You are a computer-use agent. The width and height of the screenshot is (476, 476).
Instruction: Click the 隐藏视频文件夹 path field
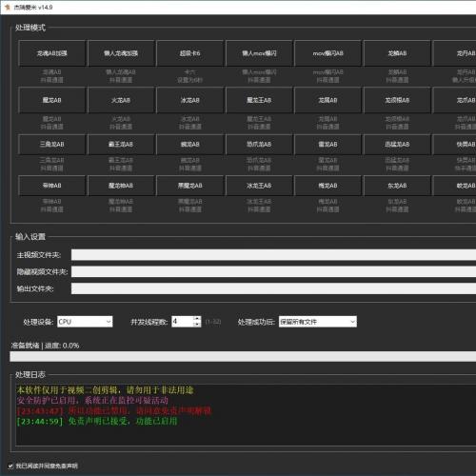273,271
